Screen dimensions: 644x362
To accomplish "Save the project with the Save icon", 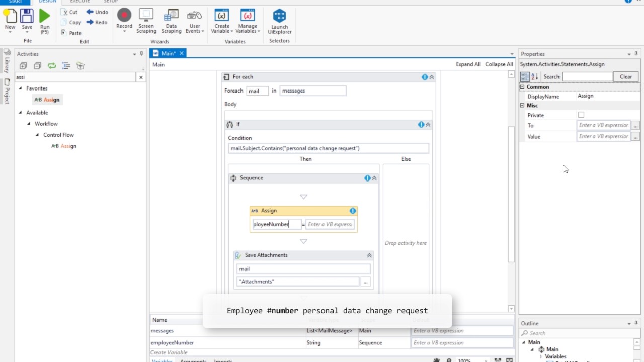I will click(27, 20).
